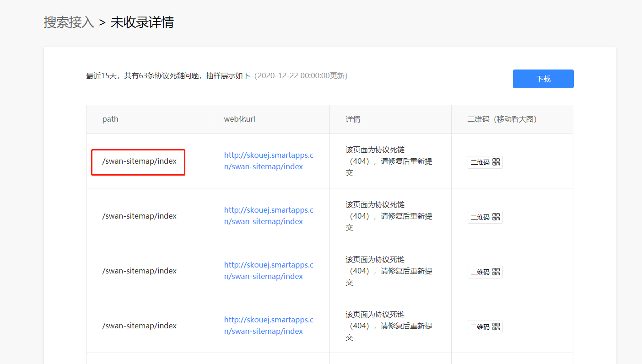The width and height of the screenshot is (642, 364).
Task: Open fourth row web化url link
Action: click(269, 326)
